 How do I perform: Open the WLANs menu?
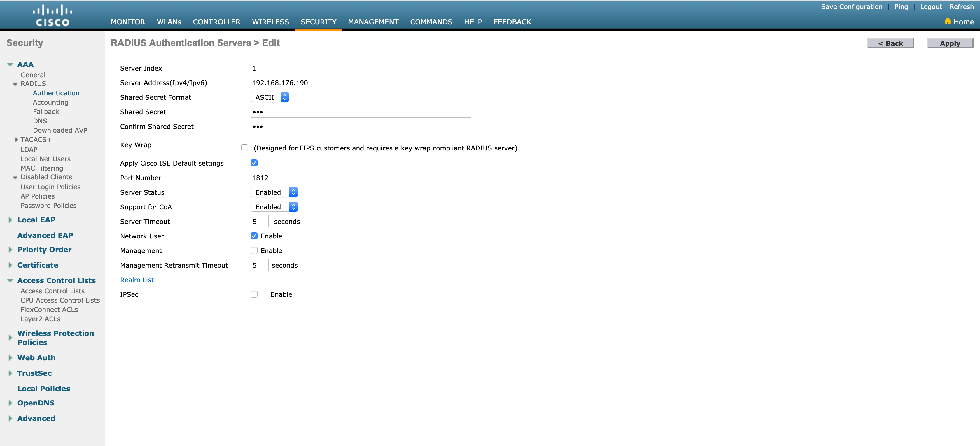[169, 22]
